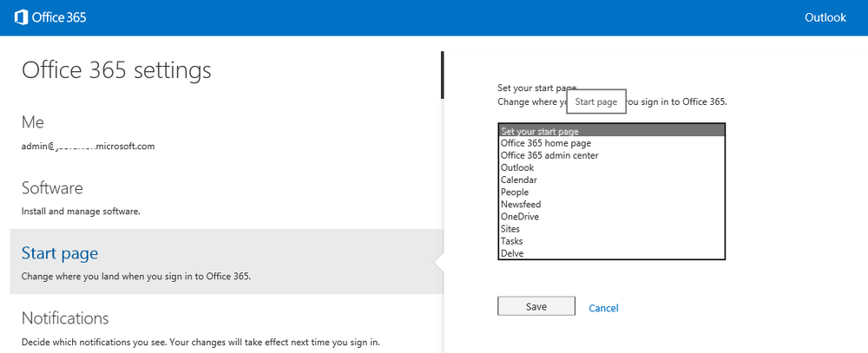This screenshot has height=353, width=868.
Task: Open Outlook from the top bar
Action: (825, 17)
